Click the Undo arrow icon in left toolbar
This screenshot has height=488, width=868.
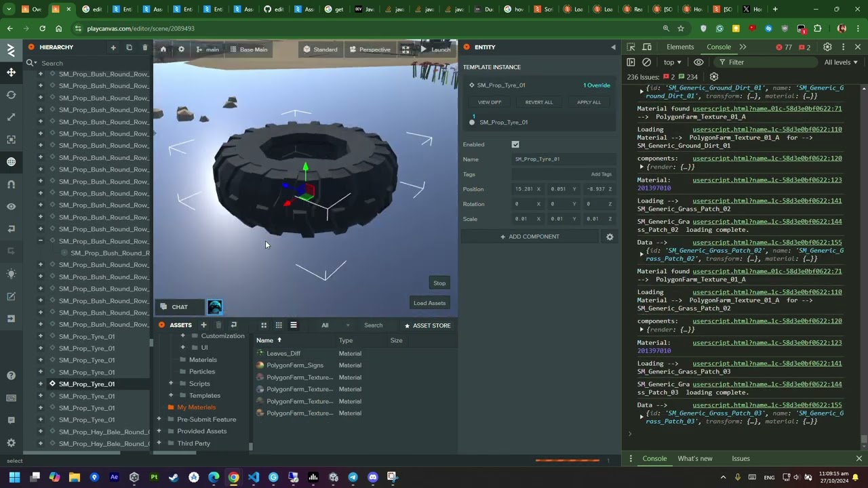[x=11, y=229]
